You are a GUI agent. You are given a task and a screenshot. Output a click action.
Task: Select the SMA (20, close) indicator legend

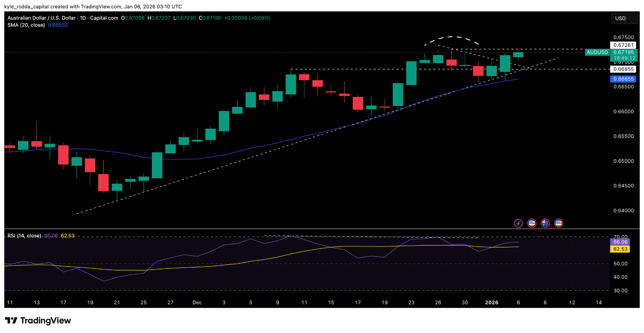(x=26, y=25)
